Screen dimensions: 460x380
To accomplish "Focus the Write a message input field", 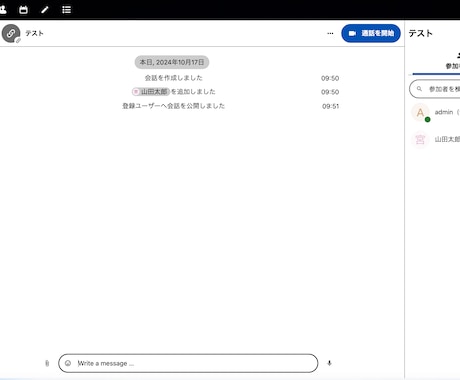I will point(188,363).
